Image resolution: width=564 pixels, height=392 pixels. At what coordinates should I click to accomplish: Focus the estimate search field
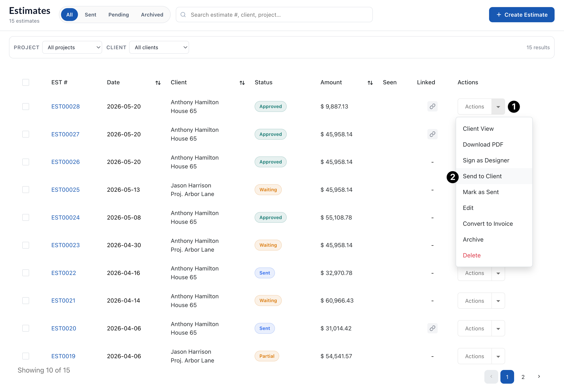[274, 15]
